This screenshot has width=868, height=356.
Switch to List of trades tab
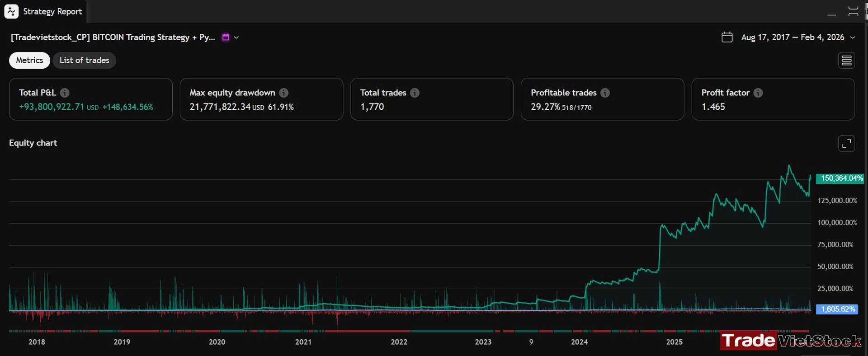coord(84,60)
